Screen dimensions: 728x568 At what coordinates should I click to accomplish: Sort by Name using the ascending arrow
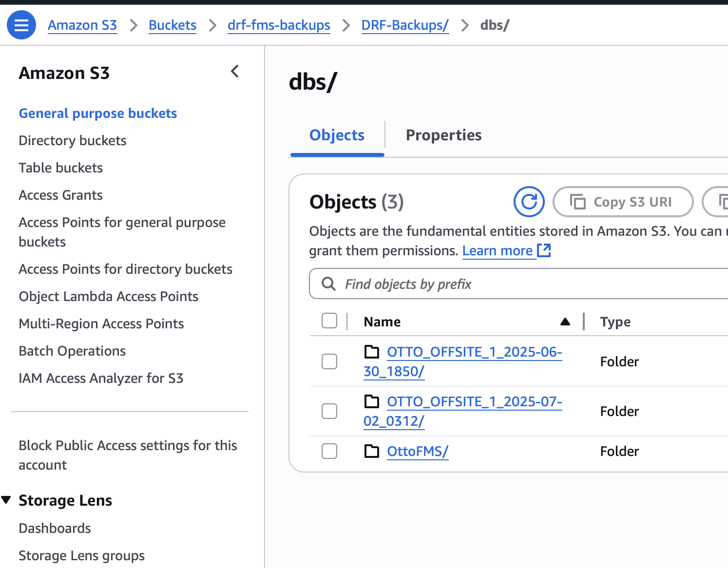pos(565,322)
